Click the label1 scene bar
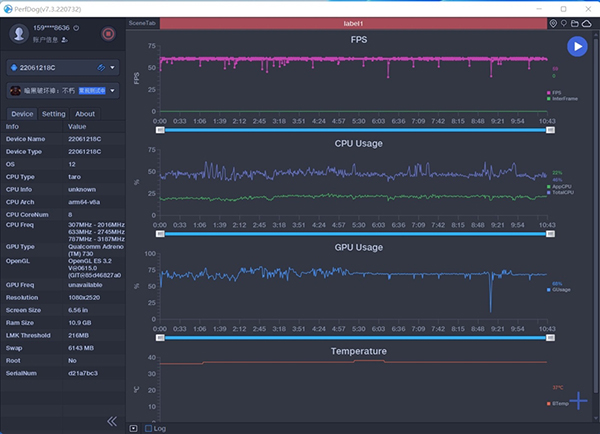Viewport: 600px width, 434px height. pos(354,22)
